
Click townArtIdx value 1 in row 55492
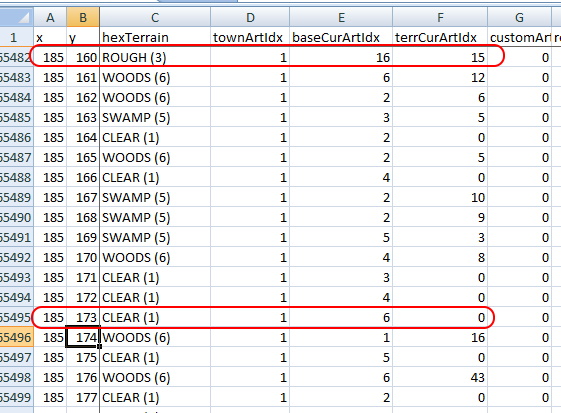(250, 257)
